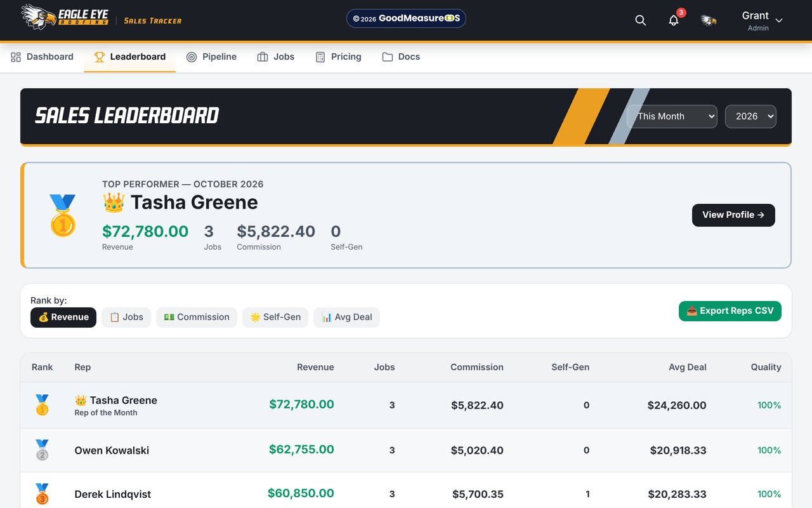The width and height of the screenshot is (812, 508).
Task: Rank reps by Revenue
Action: pos(63,317)
